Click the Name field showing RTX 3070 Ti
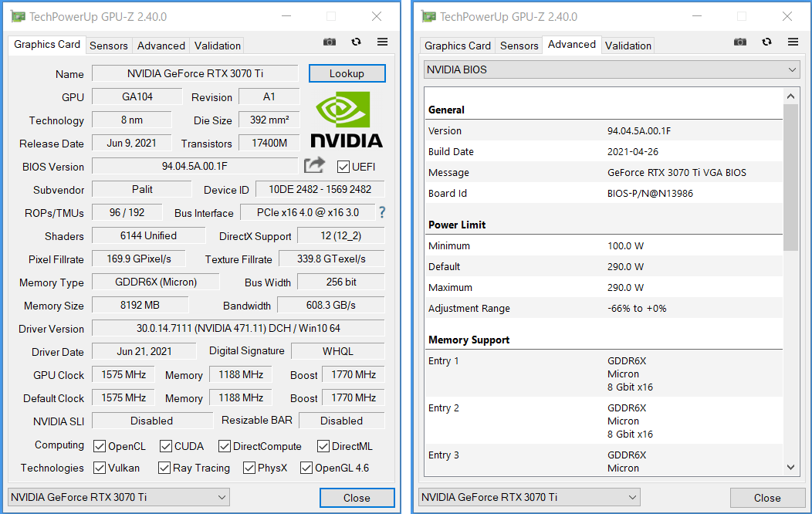The image size is (812, 514). [x=195, y=73]
